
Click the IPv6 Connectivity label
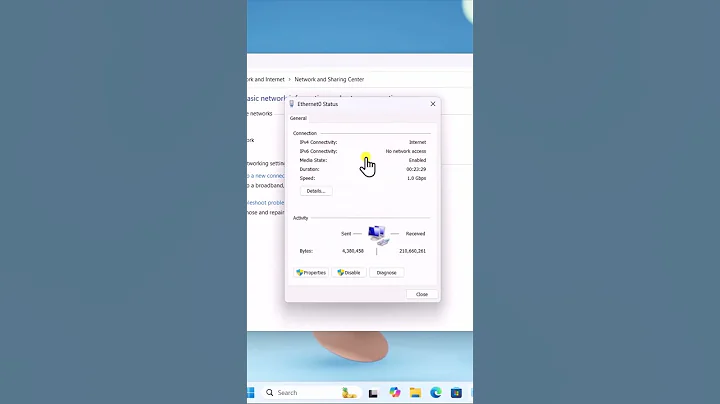click(318, 151)
